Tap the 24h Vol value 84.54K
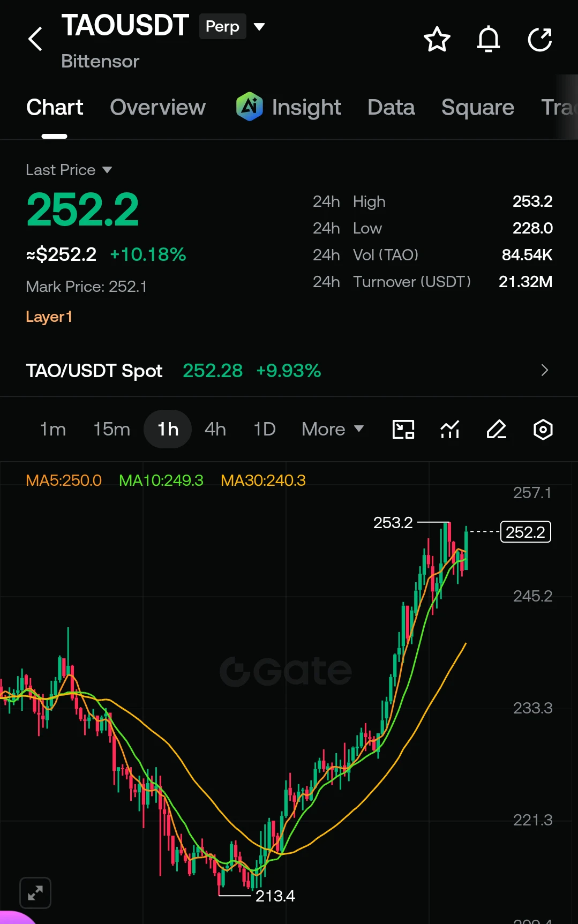The image size is (578, 924). tap(527, 255)
